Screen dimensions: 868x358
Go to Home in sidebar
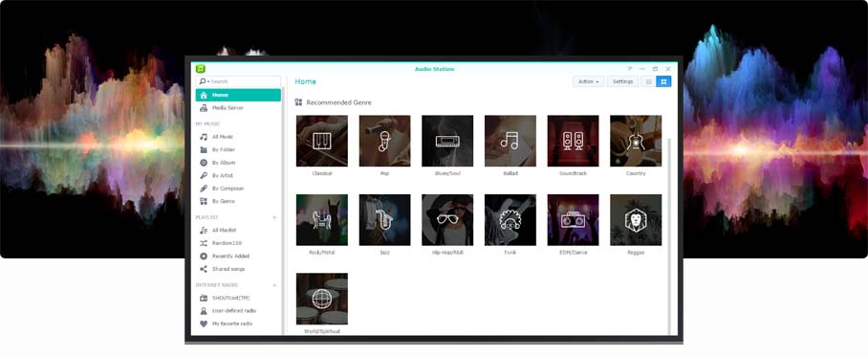tap(238, 96)
